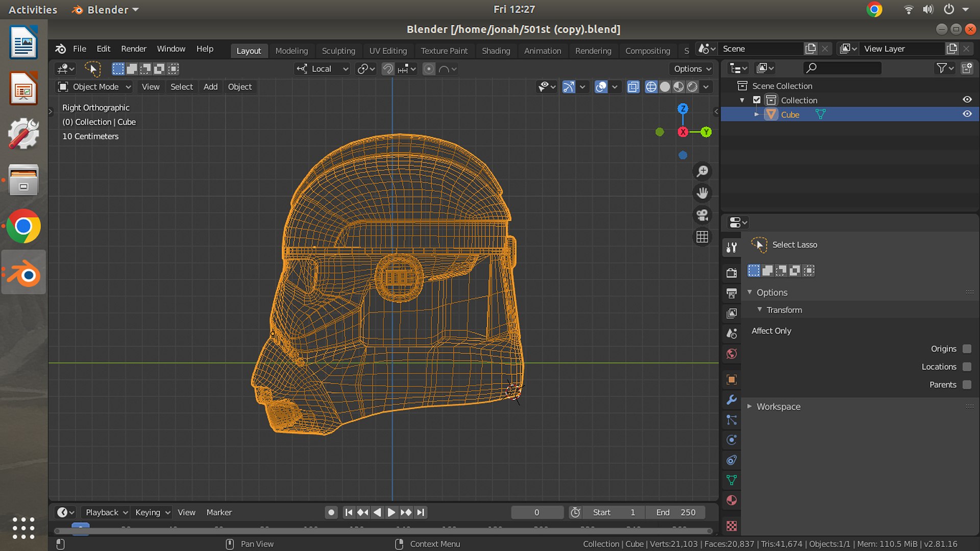Uncheck the Collection exclude checkbox in the outliner
The height and width of the screenshot is (551, 980).
click(x=757, y=100)
